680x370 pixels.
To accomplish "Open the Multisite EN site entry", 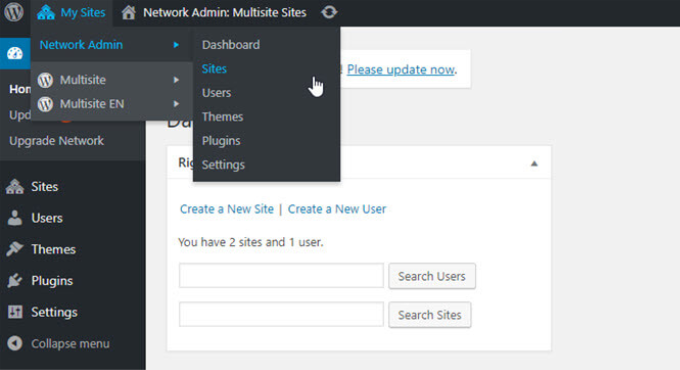I will (92, 104).
